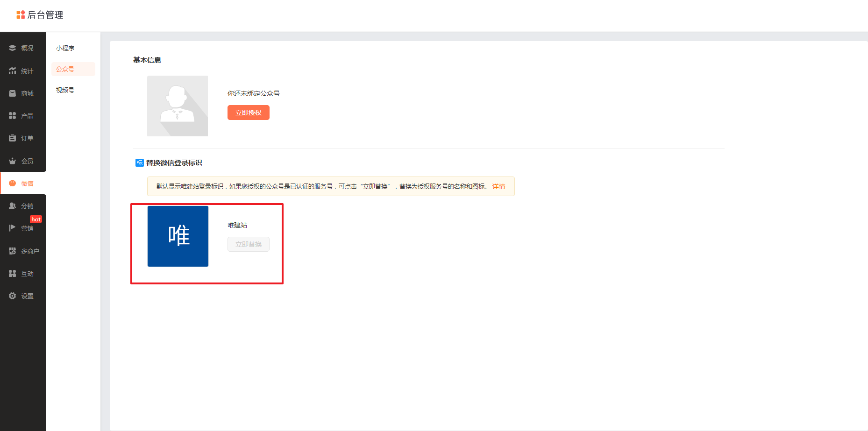The image size is (868, 431).
Task: Click the blue 标 badge icon
Action: (x=140, y=163)
